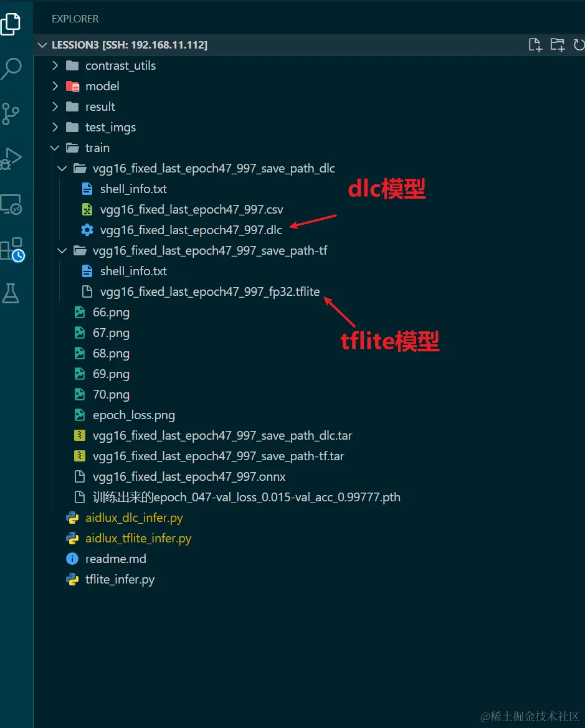Open vgg16_fixed_last_epoch47_997.csv file

(x=191, y=210)
